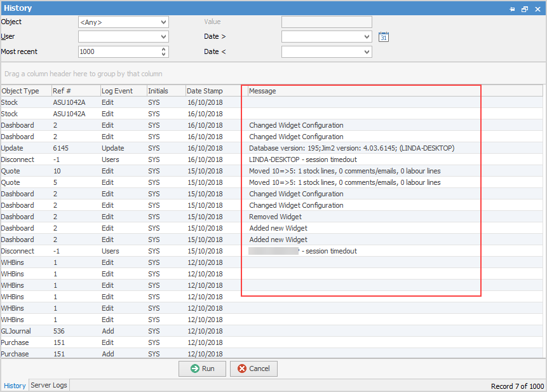
Task: Decrease the Most recent value
Action: coord(165,55)
